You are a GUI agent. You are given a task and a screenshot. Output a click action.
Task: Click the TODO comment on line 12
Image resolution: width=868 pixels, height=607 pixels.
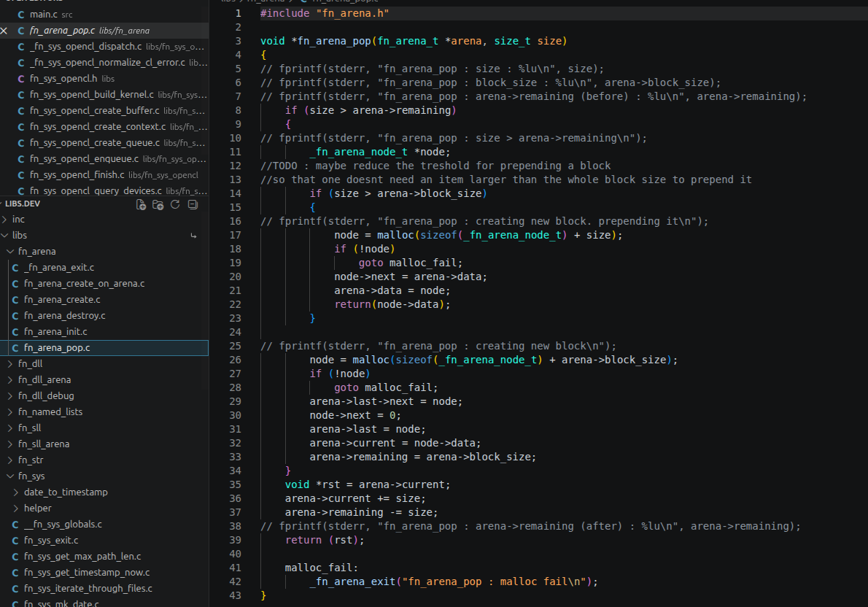tap(435, 166)
